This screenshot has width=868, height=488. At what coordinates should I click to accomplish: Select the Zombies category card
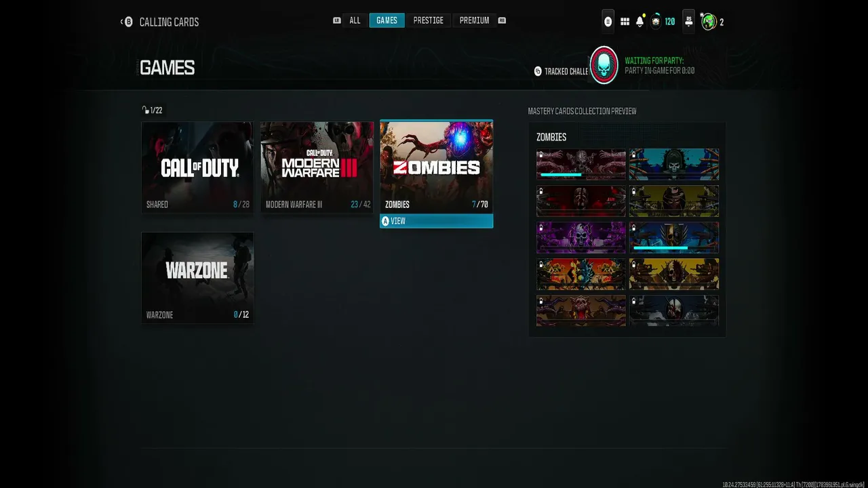click(436, 167)
